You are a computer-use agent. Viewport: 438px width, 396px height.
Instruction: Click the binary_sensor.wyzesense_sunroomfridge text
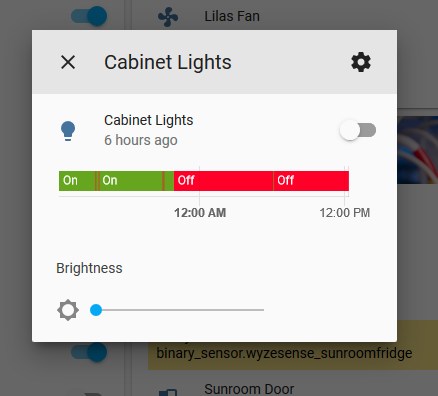pyautogui.click(x=284, y=353)
